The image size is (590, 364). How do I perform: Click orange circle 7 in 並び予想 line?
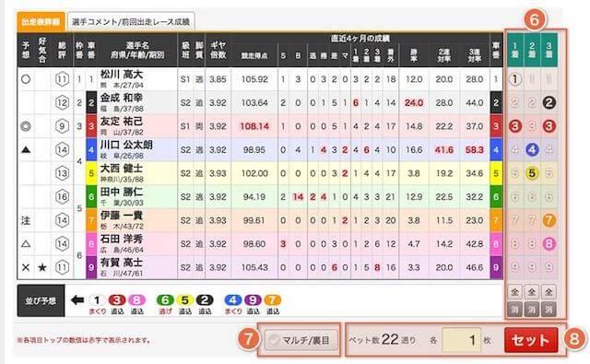click(x=273, y=300)
